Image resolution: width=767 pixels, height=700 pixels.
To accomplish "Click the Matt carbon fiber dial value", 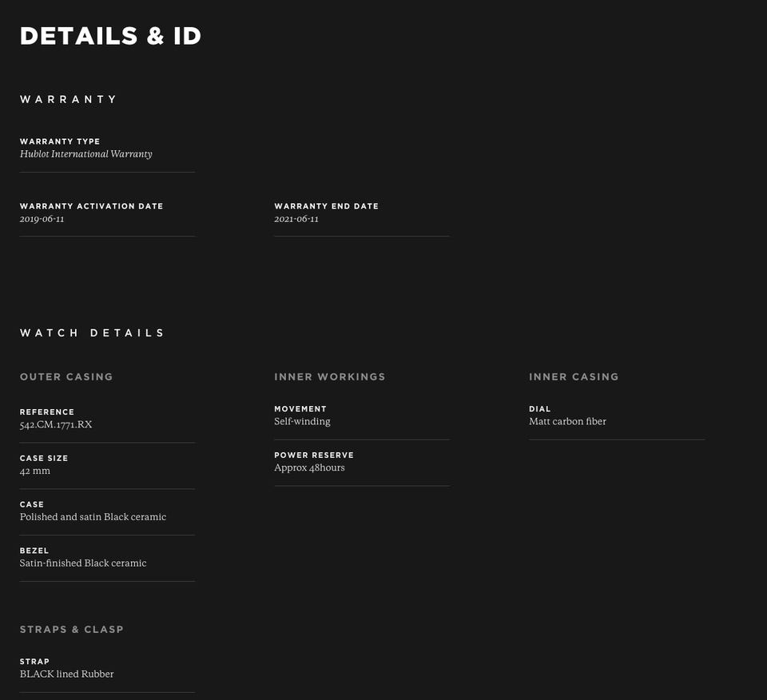I will click(567, 421).
